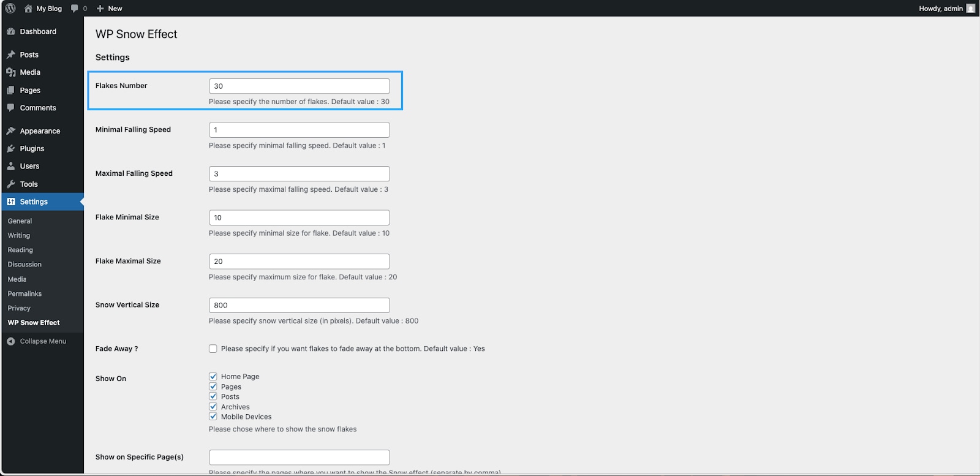Click the Plugins plug icon
The height and width of the screenshot is (476, 980).
tap(11, 148)
